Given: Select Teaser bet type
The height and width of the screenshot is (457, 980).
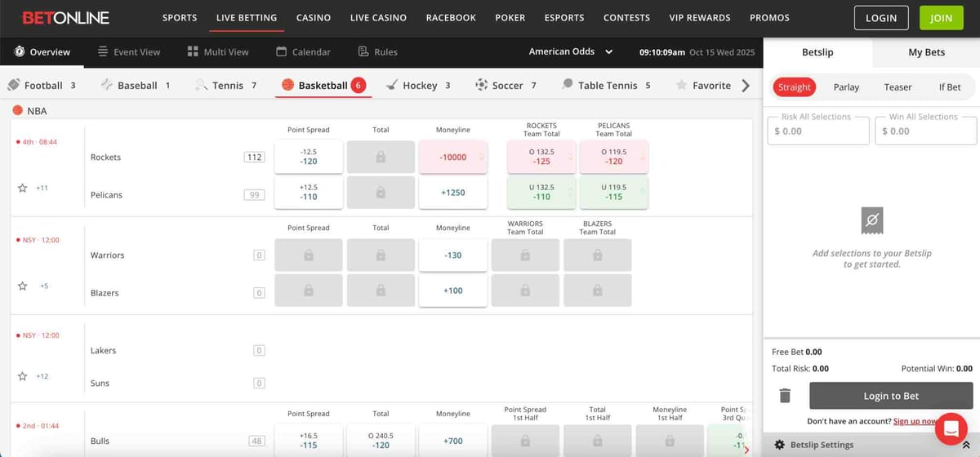Looking at the screenshot, I should pyautogui.click(x=898, y=87).
